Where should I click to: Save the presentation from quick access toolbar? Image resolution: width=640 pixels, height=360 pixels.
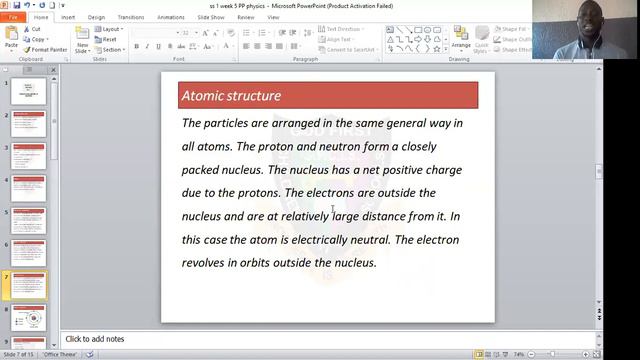click(x=17, y=5)
